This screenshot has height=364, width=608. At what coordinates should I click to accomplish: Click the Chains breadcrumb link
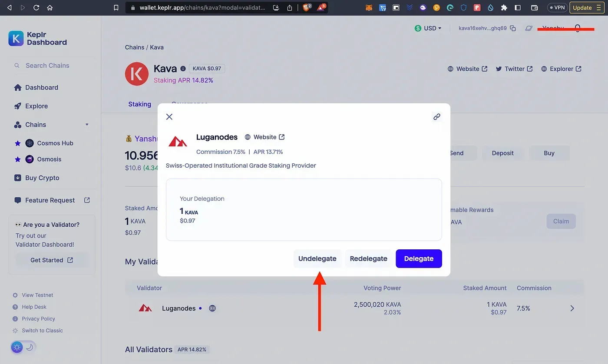coord(135,47)
